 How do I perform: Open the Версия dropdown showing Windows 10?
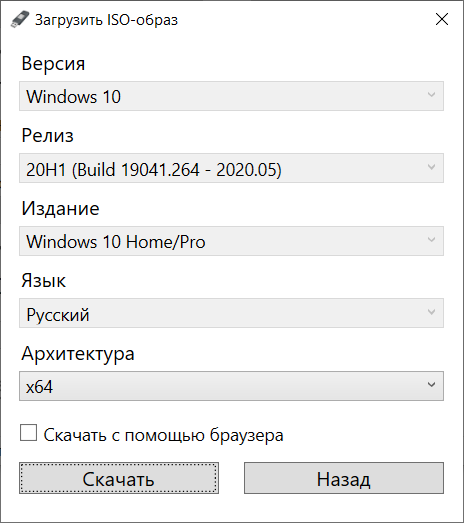(231, 96)
